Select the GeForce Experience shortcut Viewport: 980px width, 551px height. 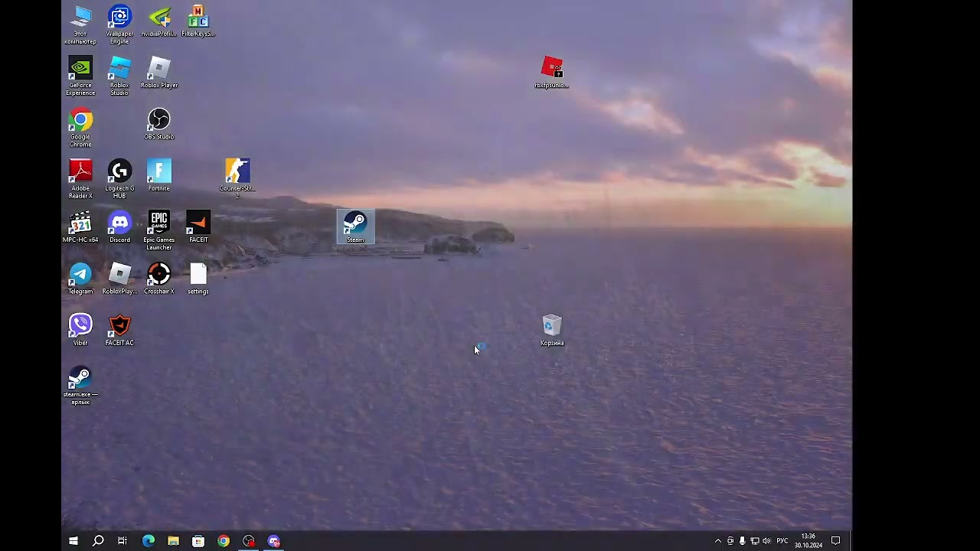(x=80, y=76)
